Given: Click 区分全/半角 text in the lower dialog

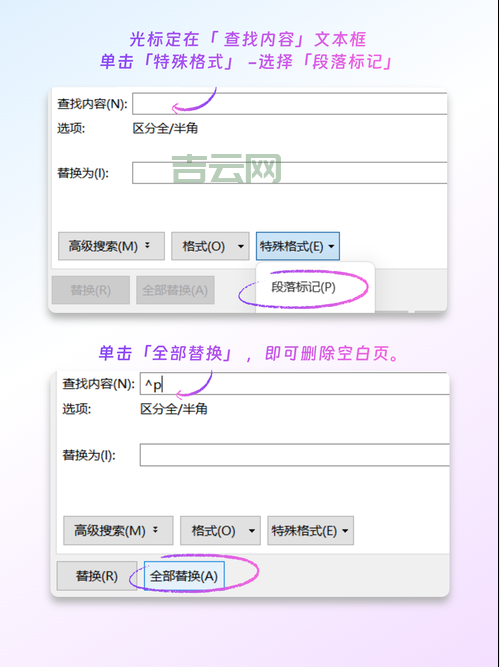Looking at the screenshot, I should tap(174, 409).
